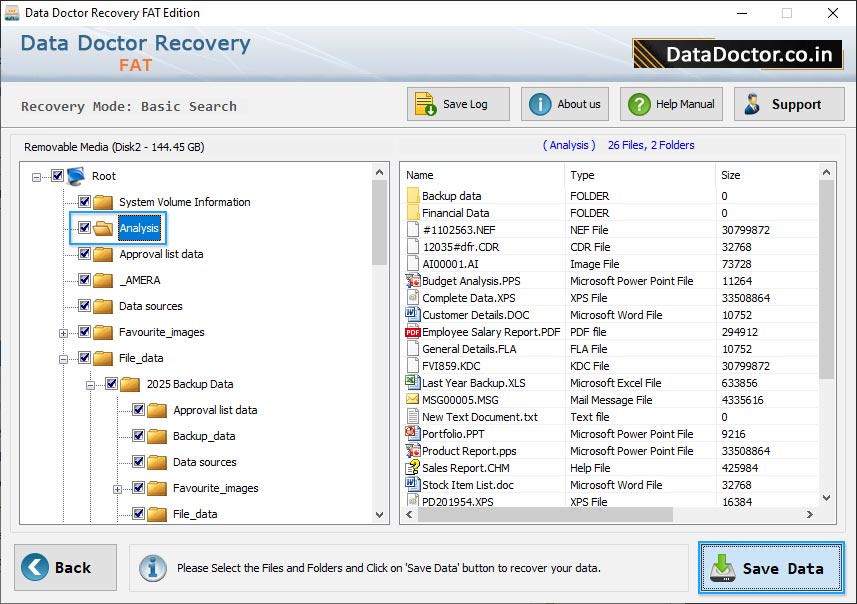Screen dimensions: 857x604
Task: Open About us info icon
Action: 540,105
